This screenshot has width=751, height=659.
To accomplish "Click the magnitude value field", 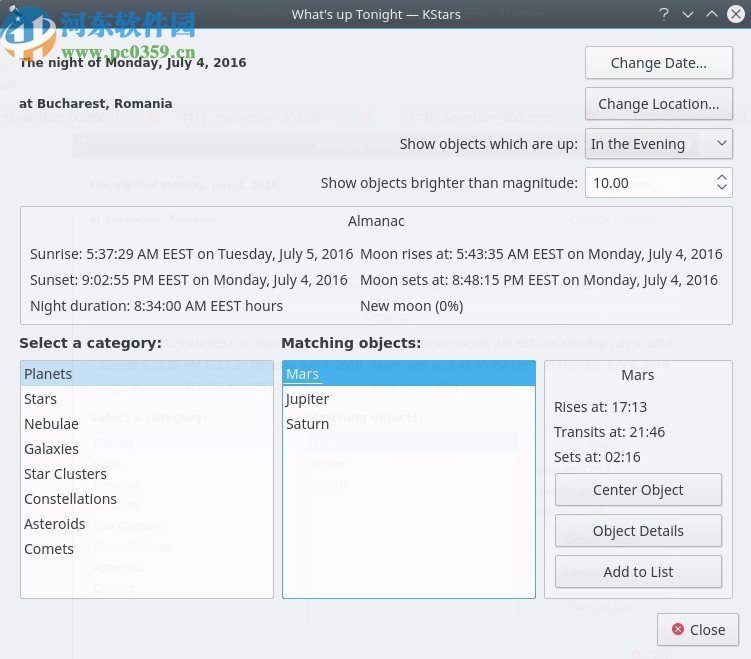I will [x=647, y=183].
